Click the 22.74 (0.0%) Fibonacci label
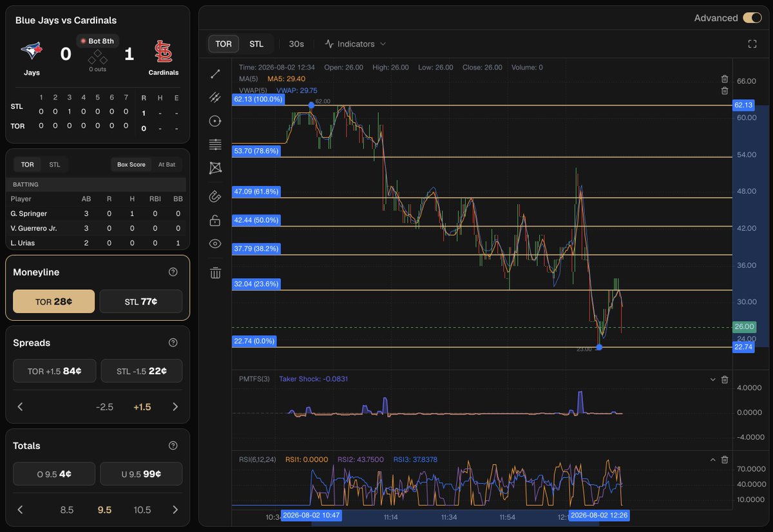 254,341
